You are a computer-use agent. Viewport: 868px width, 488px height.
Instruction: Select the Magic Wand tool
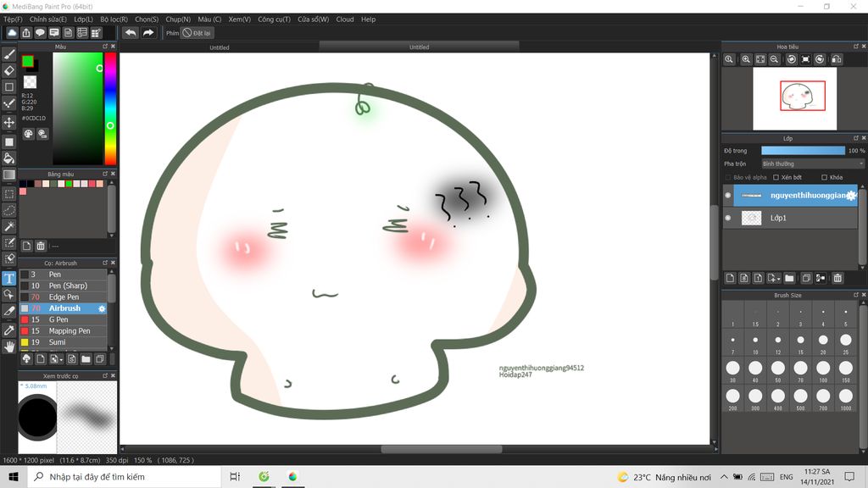point(8,226)
